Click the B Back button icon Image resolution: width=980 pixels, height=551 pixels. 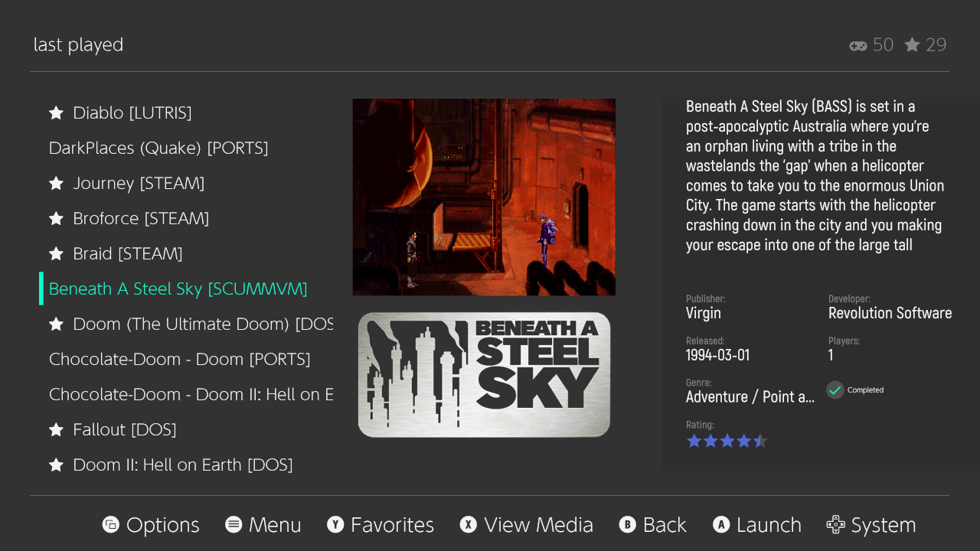tap(628, 525)
